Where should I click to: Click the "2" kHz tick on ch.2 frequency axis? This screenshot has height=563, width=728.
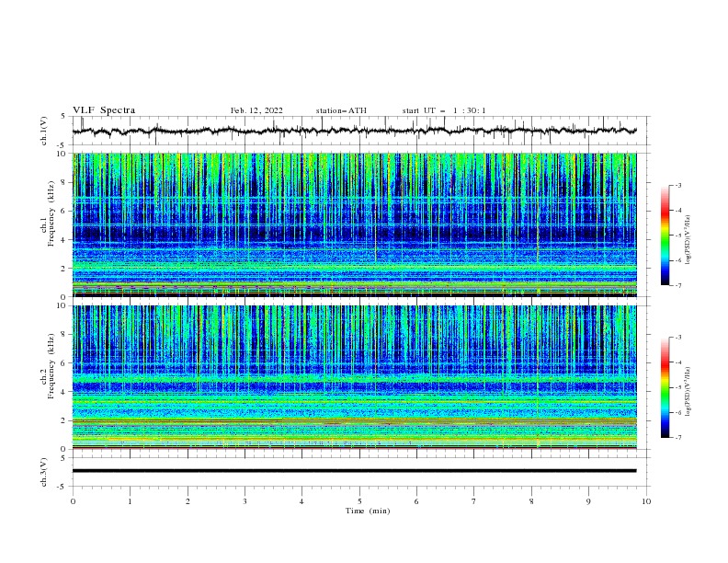point(64,420)
